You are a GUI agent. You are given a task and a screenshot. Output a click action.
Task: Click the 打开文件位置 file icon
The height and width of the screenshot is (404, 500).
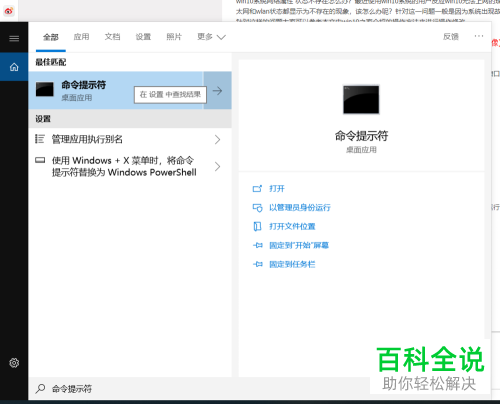pyautogui.click(x=257, y=226)
